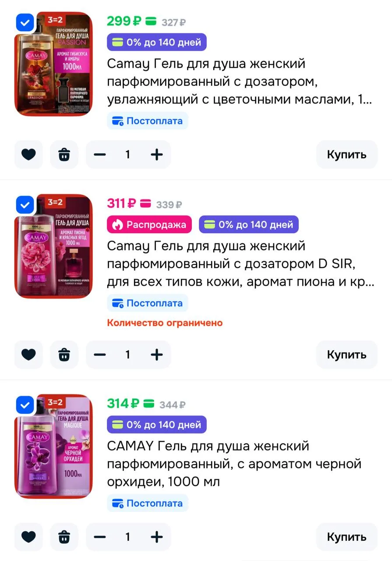The height and width of the screenshot is (561, 392).
Task: Increase quantity of the 311 ₽ gel
Action: coord(156,354)
